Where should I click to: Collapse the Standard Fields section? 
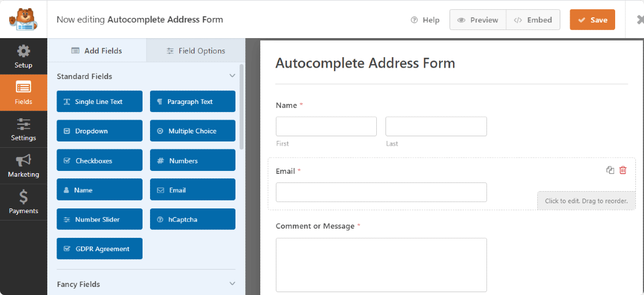(232, 76)
